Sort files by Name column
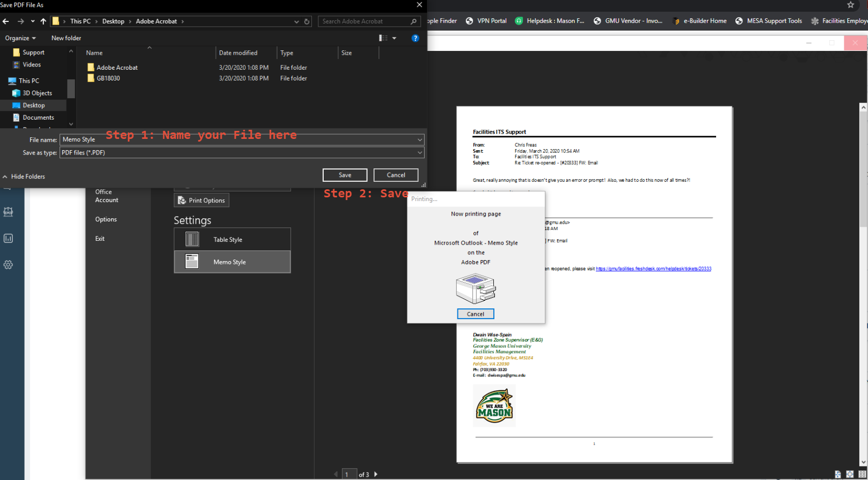This screenshot has height=480, width=868. coord(94,53)
